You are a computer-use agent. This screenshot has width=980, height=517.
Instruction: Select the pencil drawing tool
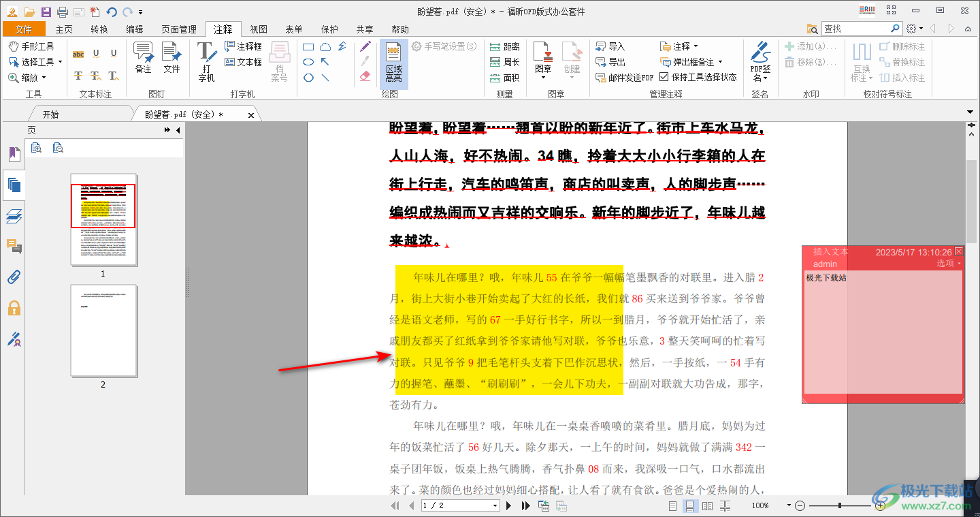(x=365, y=46)
